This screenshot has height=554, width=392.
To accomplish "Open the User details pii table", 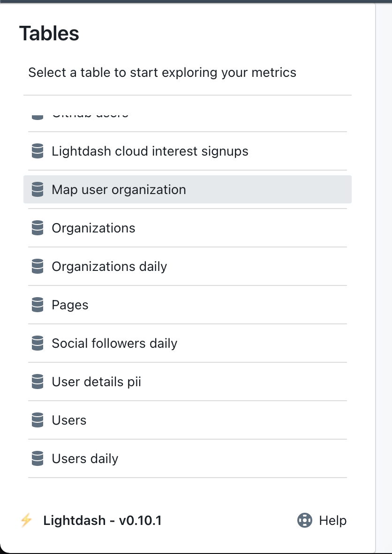I will pyautogui.click(x=96, y=382).
